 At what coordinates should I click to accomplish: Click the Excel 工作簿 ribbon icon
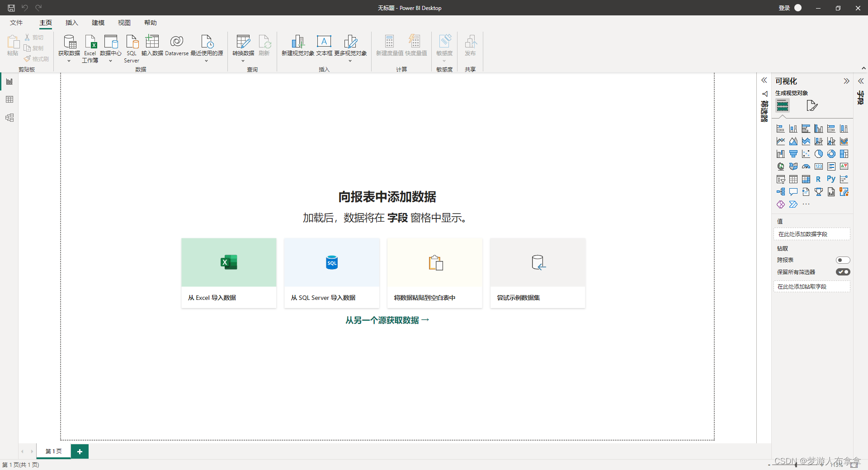click(90, 48)
